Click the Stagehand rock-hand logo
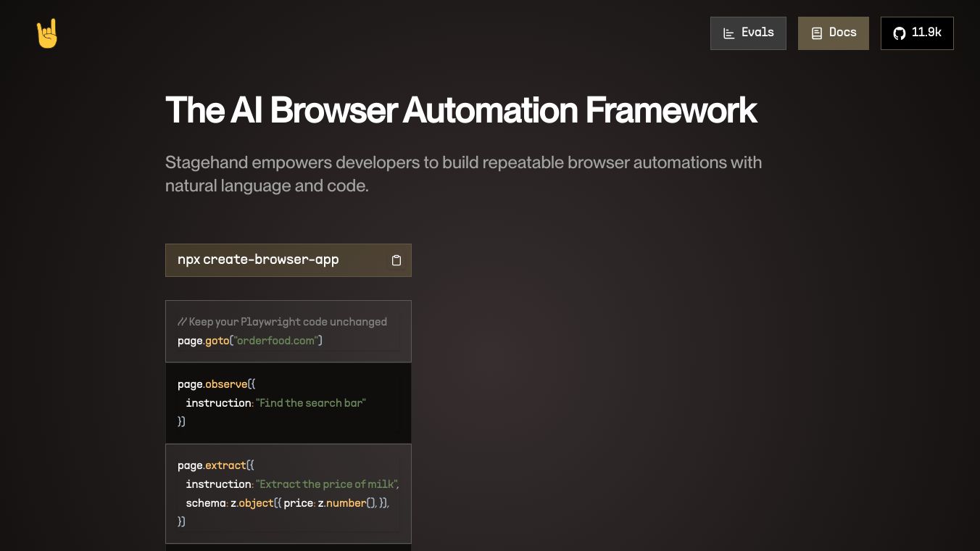Screen dimensions: 980x551 pos(47,33)
